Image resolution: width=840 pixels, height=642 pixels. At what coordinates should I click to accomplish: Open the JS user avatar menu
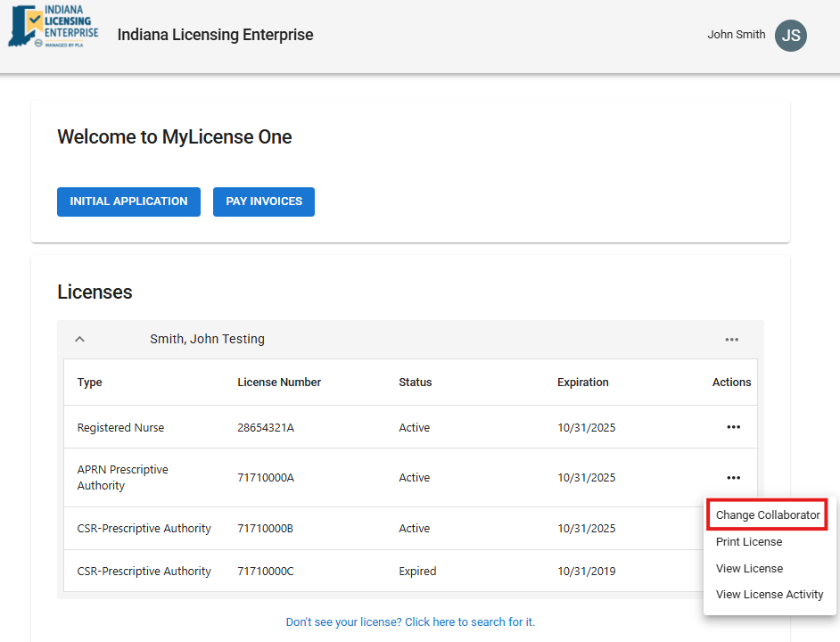(x=790, y=36)
